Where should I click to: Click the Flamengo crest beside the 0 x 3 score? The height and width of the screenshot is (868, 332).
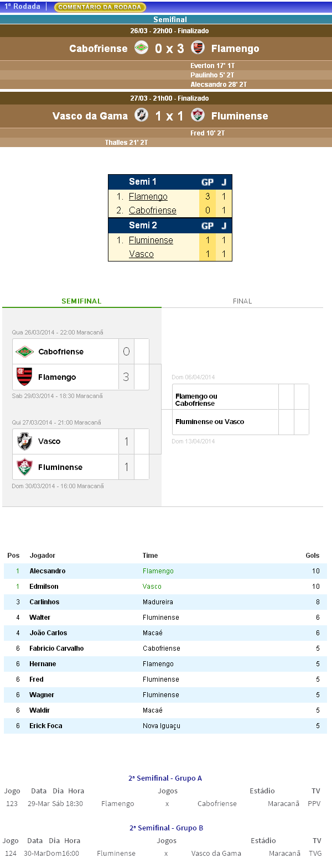pyautogui.click(x=198, y=48)
